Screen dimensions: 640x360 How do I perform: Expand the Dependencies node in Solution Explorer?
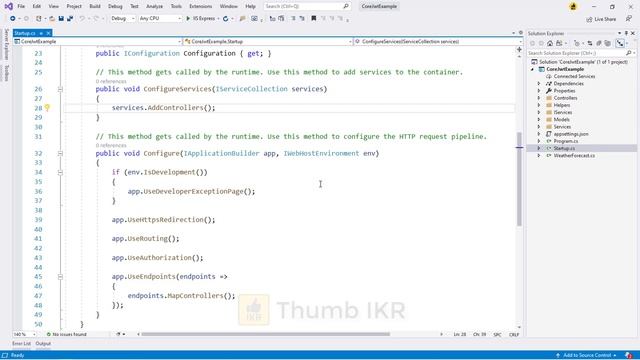(539, 84)
